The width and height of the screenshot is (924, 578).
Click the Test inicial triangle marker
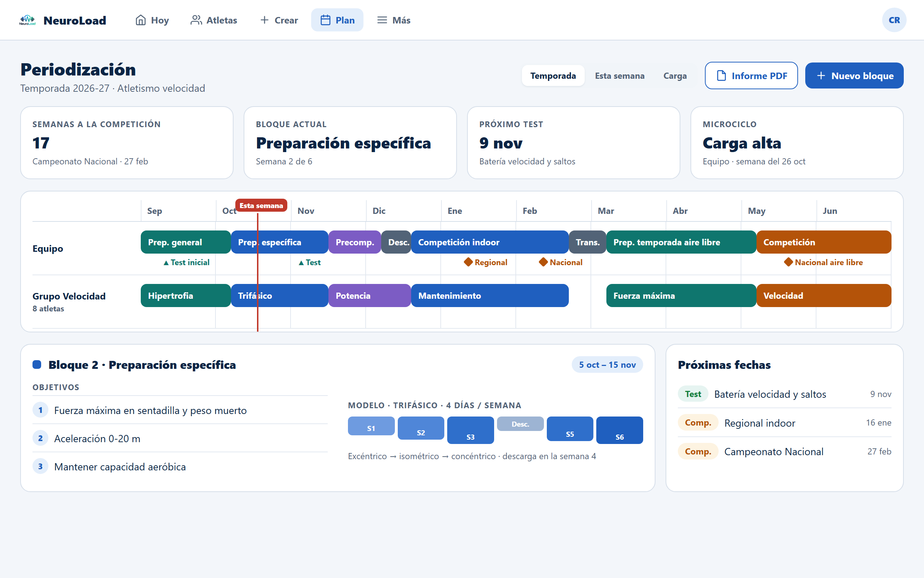(x=166, y=263)
